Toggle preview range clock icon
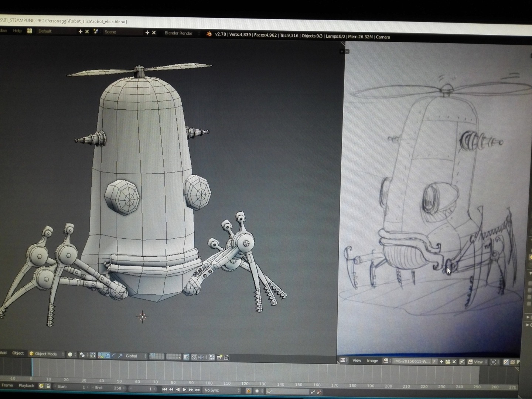Screen dimensions: 532x399 pyautogui.click(x=41, y=386)
